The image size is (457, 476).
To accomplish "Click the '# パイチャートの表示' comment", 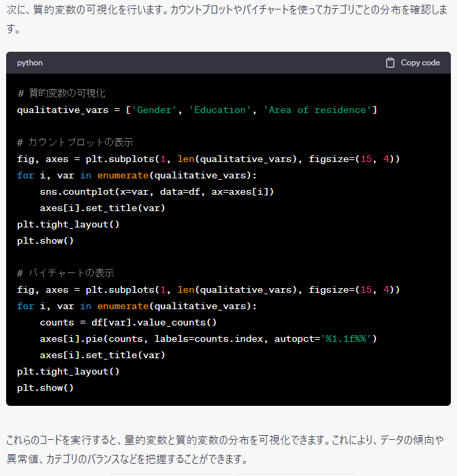I will pyautogui.click(x=65, y=273).
